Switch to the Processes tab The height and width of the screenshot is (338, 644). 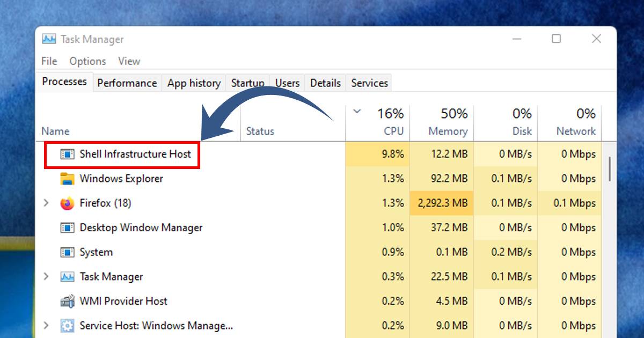[64, 82]
